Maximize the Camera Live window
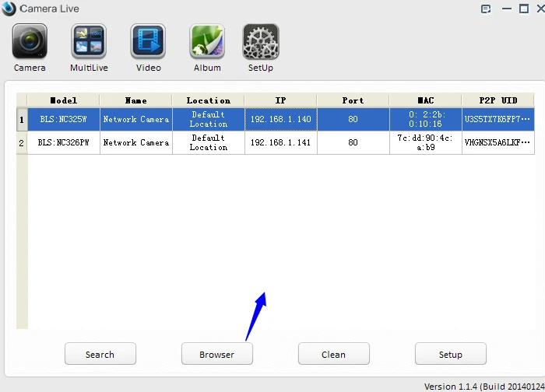 tap(524, 9)
